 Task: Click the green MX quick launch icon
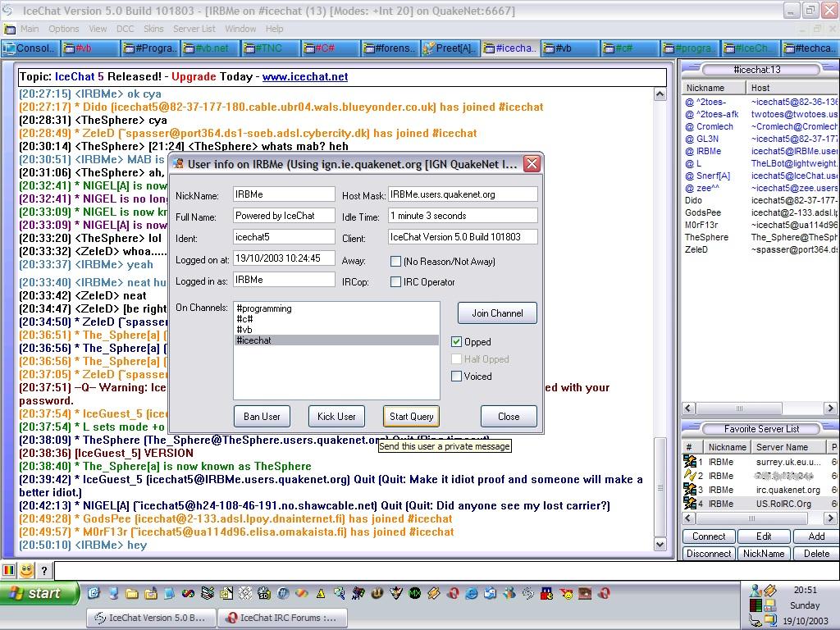coord(414,593)
